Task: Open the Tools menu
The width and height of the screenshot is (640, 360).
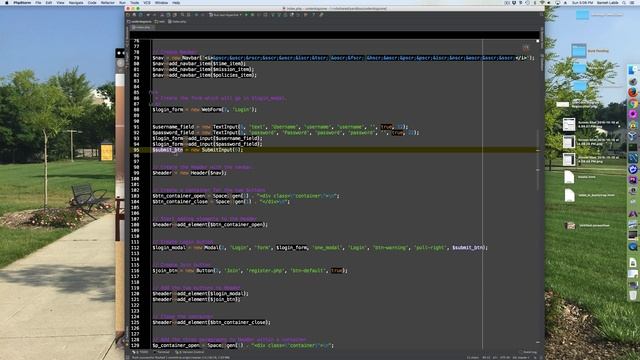Action: (134, 2)
